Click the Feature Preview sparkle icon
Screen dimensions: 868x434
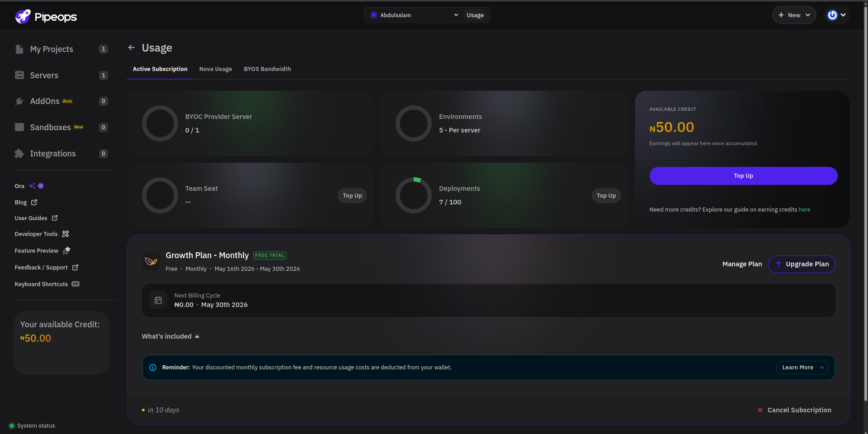pyautogui.click(x=66, y=250)
